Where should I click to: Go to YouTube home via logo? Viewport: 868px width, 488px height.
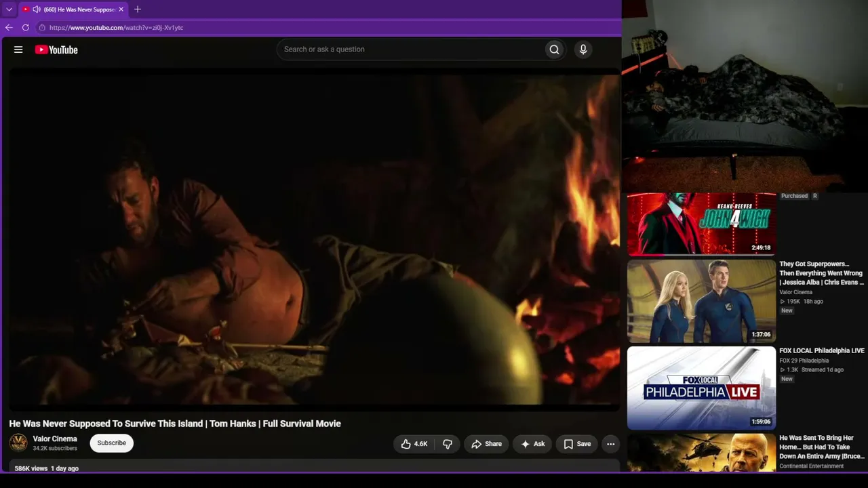pos(56,49)
